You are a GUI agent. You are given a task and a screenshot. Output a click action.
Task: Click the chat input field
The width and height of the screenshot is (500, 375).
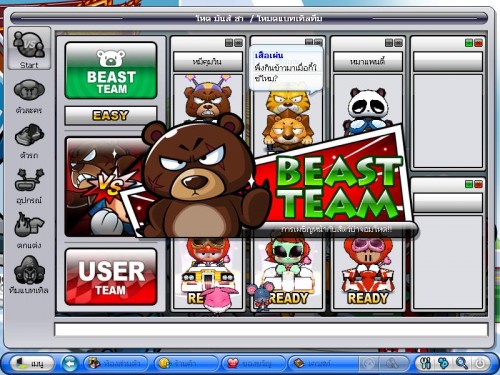(271, 329)
